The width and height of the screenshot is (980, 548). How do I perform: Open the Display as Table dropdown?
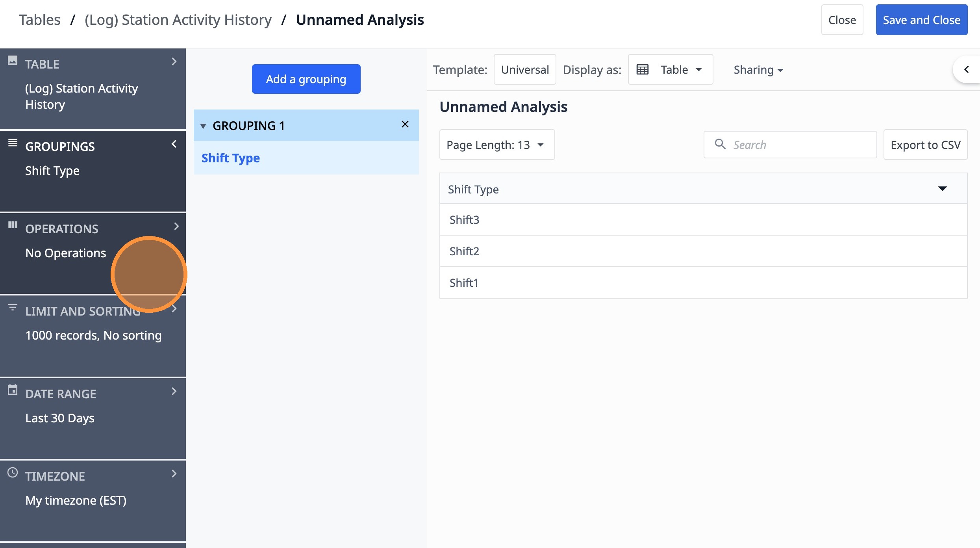[670, 70]
